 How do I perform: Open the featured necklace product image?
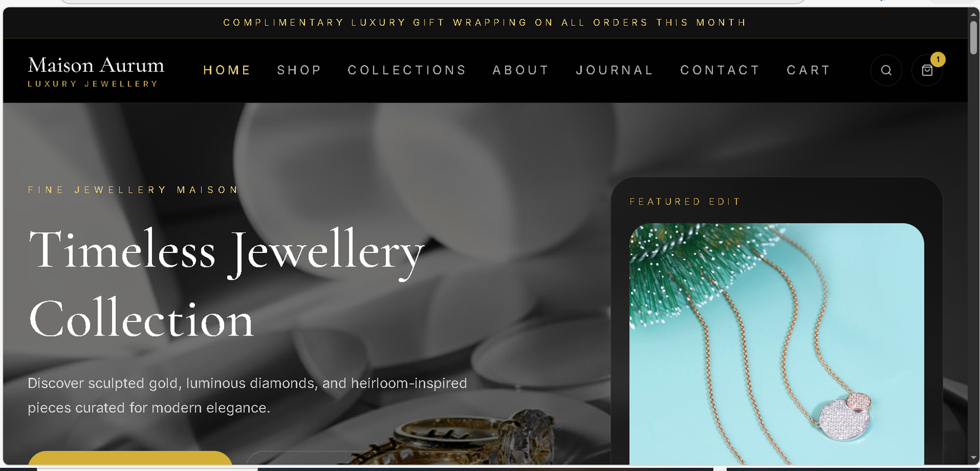click(x=777, y=344)
